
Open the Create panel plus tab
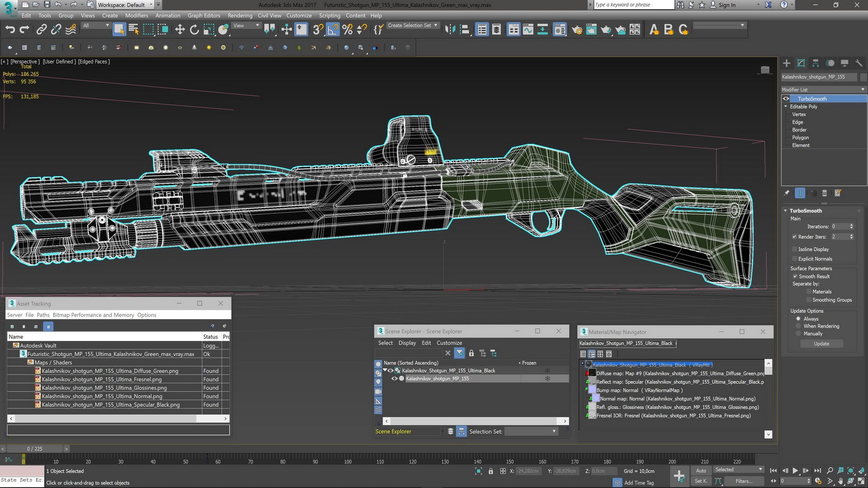787,63
